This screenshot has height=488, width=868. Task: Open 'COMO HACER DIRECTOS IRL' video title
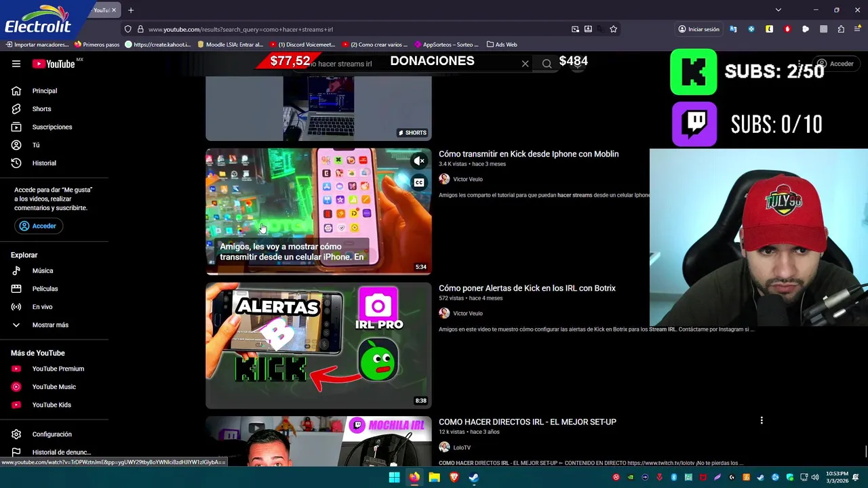tap(527, 422)
